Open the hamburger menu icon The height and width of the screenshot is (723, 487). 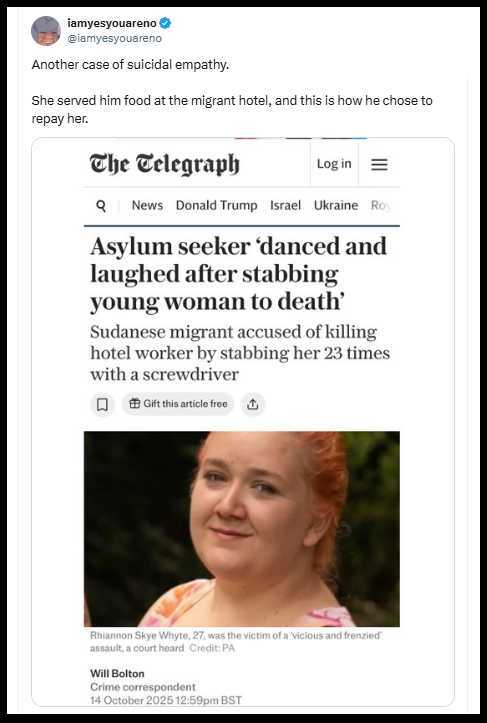coord(379,164)
